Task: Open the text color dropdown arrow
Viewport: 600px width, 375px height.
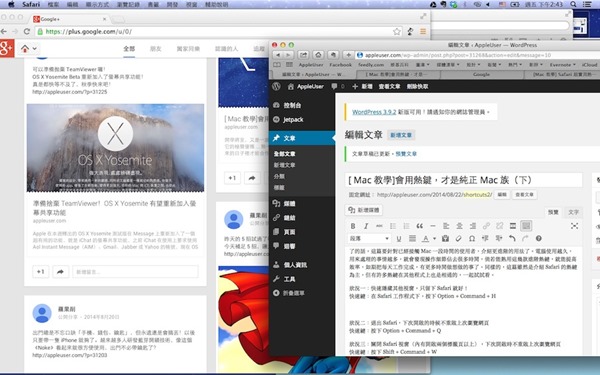Action: pyautogui.click(x=434, y=239)
